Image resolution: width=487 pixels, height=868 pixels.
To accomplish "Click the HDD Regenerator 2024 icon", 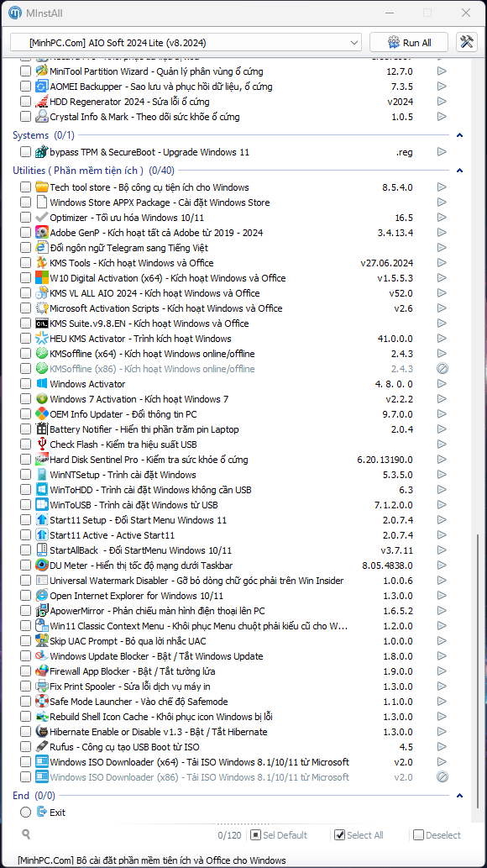I will click(x=41, y=102).
